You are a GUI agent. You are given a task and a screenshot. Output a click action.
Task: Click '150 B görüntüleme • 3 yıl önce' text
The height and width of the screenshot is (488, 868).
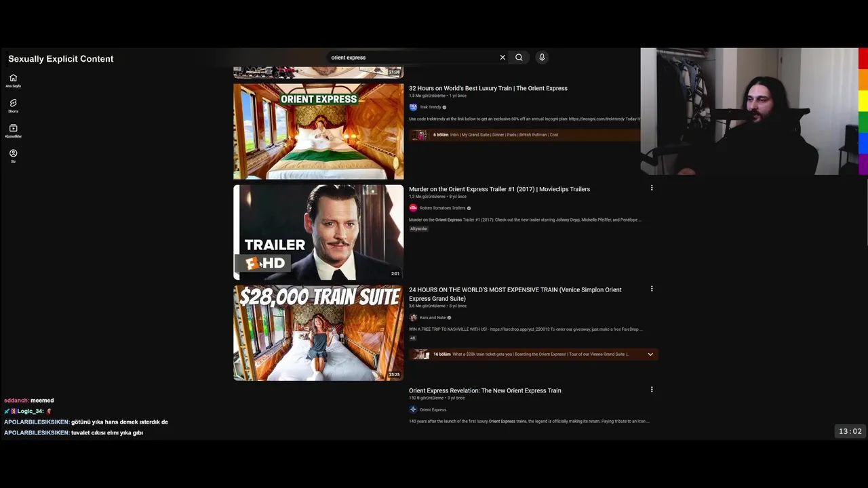coord(437,398)
